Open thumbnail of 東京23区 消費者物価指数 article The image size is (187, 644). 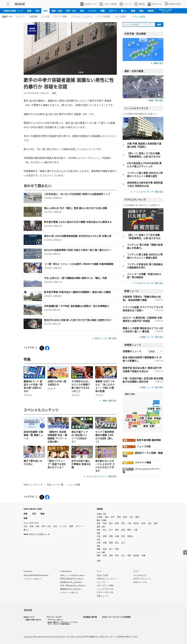(33, 240)
